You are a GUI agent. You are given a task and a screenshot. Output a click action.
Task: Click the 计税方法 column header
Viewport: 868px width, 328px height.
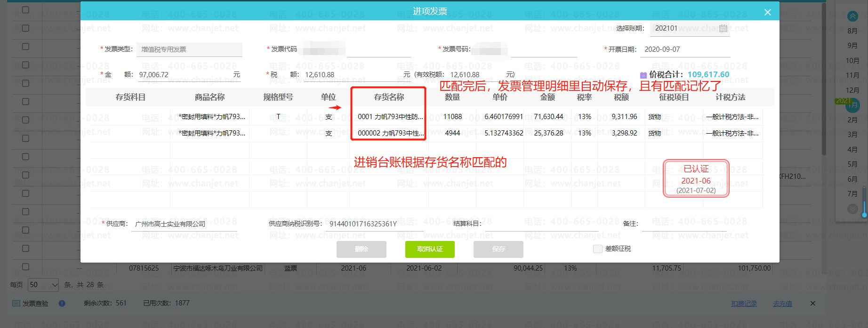pyautogui.click(x=730, y=97)
